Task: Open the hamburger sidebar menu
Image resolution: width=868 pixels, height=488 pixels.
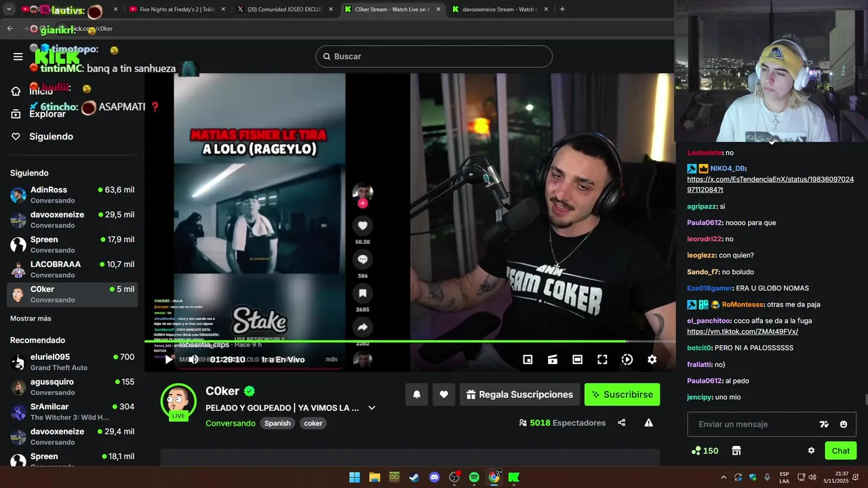Action: point(18,56)
